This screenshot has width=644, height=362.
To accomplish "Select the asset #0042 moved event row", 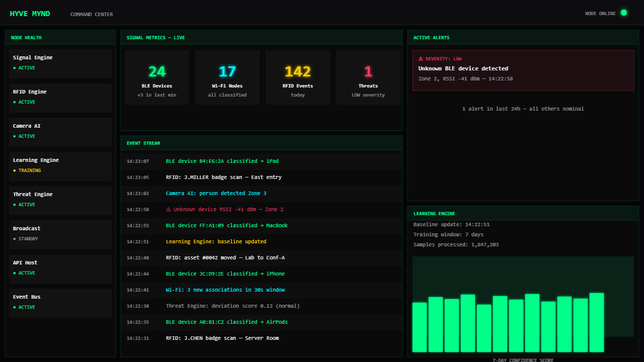I will [262, 258].
